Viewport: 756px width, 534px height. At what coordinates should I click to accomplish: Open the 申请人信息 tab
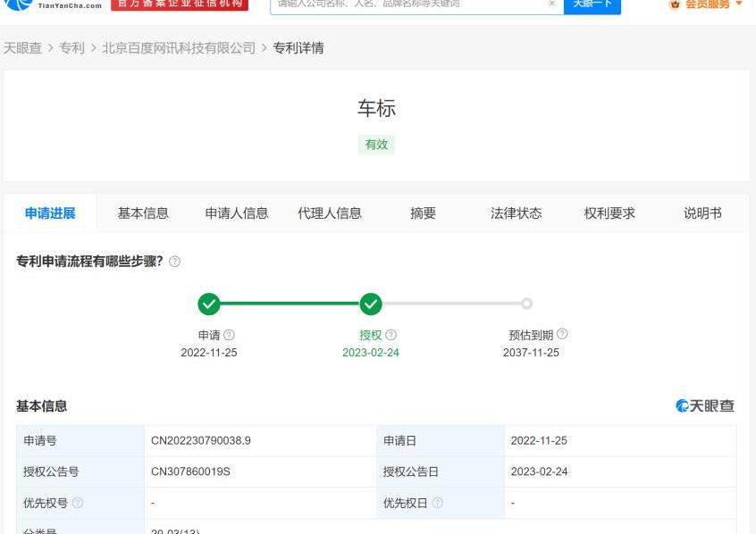click(236, 213)
